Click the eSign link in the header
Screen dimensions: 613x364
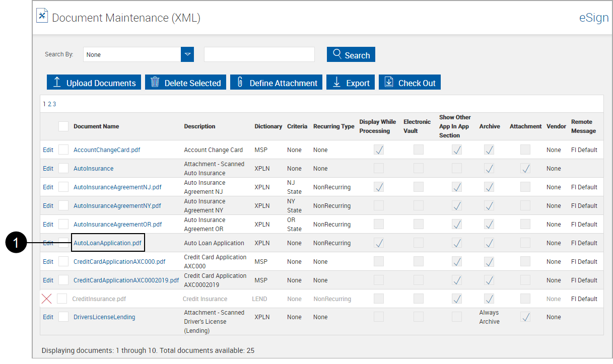click(x=594, y=17)
